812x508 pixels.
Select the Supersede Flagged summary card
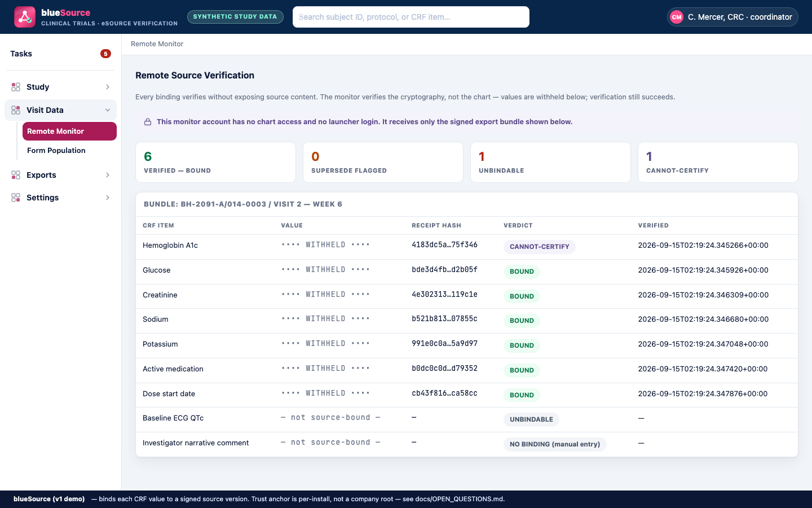point(383,163)
